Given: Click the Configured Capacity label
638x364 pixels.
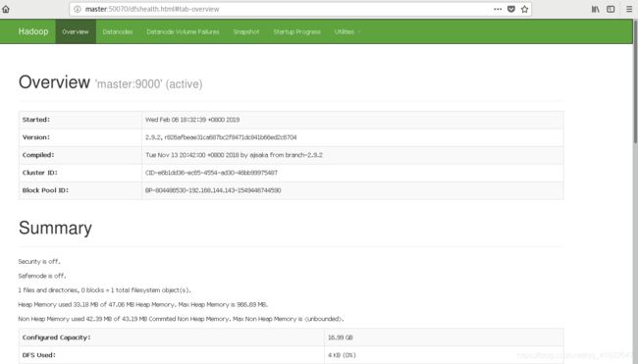Looking at the screenshot, I should coord(57,338).
